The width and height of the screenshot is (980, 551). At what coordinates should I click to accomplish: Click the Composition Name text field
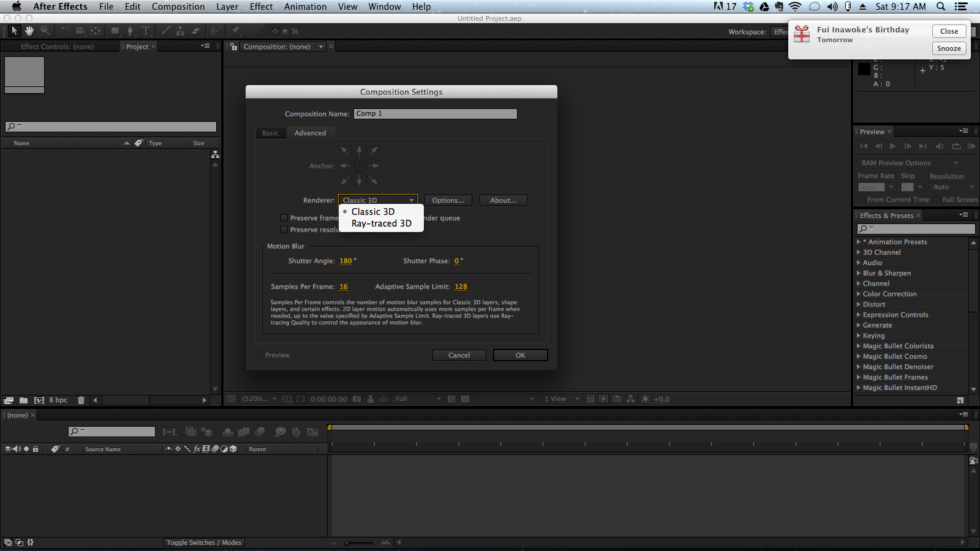pyautogui.click(x=435, y=113)
